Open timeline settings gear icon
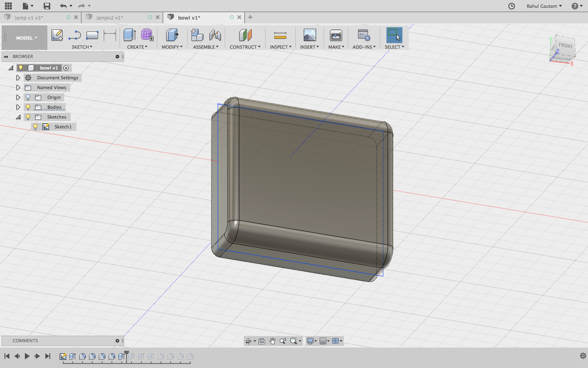 pos(583,356)
